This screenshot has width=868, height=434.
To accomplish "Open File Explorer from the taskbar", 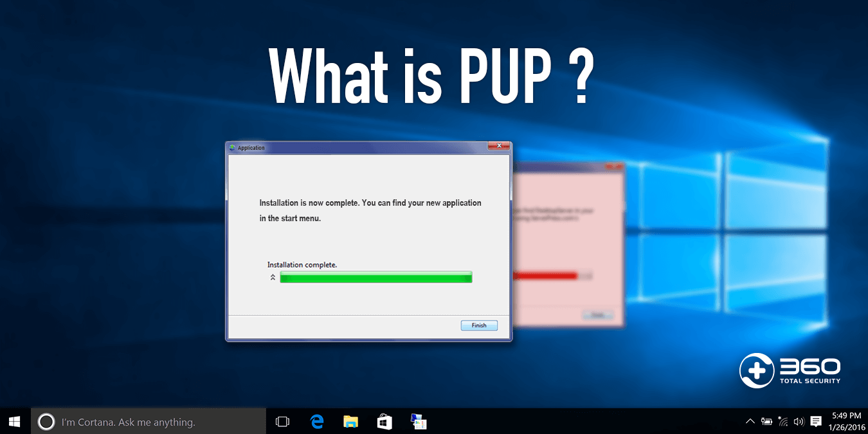I will 350,421.
